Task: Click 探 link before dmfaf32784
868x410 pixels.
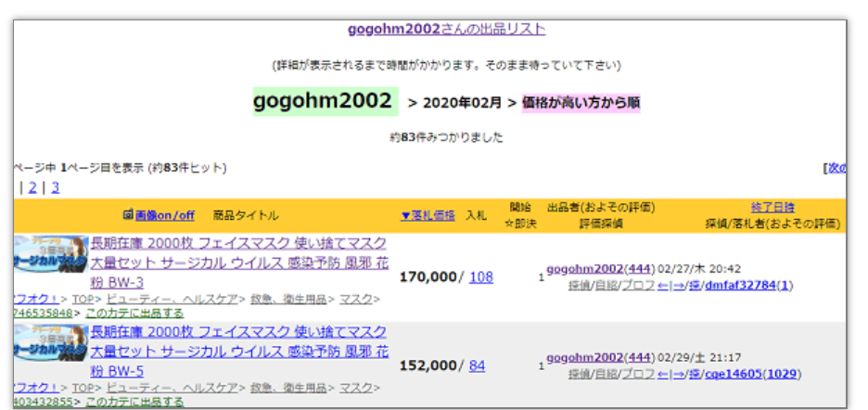Action: [695, 286]
